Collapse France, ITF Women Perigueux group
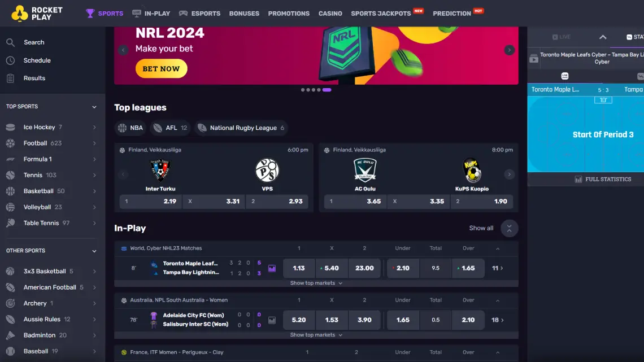Viewport: 644px width, 362px height. click(x=497, y=352)
